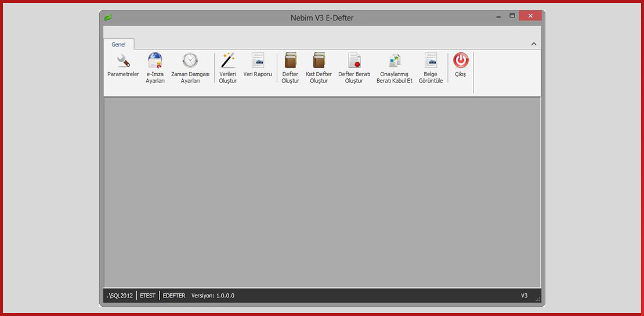Minimize the Nebim V3 E-Defter window
644x316 pixels.
click(498, 16)
